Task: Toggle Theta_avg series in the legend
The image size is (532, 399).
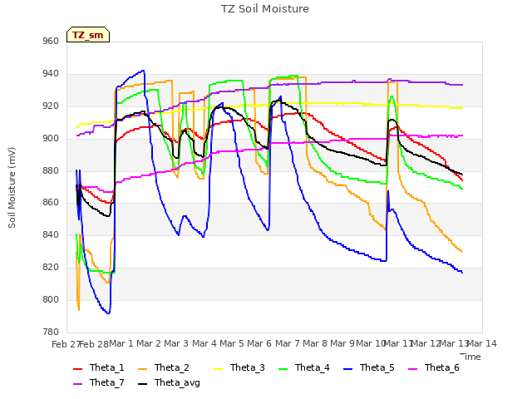Action: coord(169,382)
